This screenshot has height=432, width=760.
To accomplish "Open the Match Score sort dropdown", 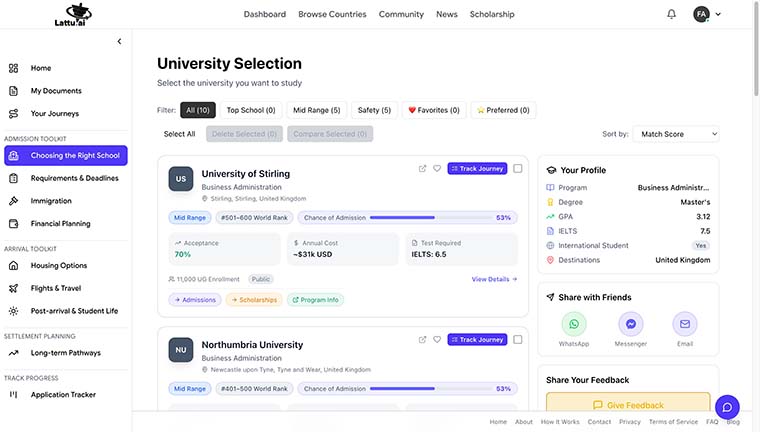I will (x=676, y=134).
